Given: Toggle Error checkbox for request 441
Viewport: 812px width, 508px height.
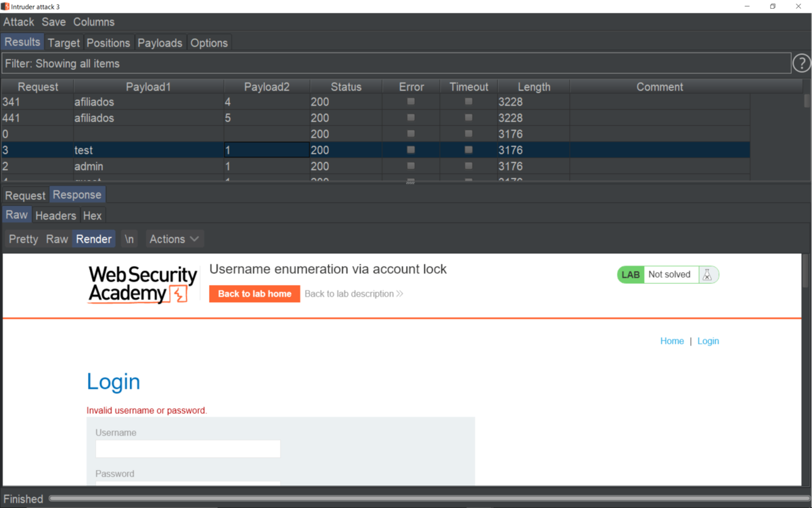Looking at the screenshot, I should point(411,118).
